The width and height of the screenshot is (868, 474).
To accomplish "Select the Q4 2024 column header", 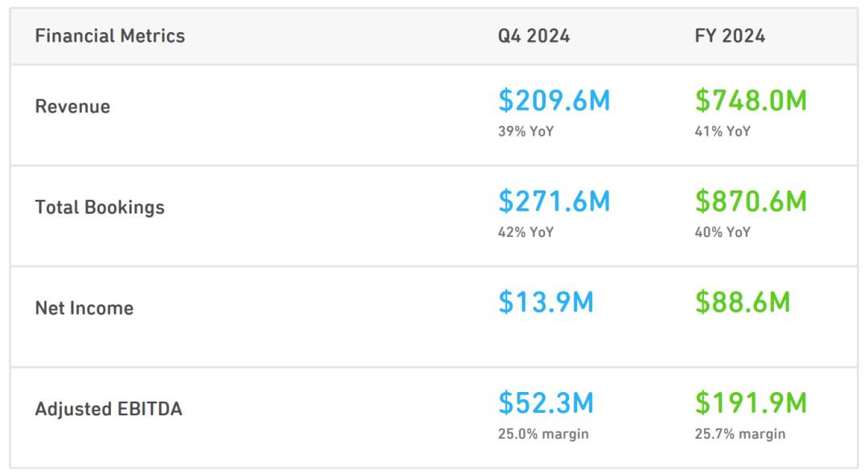I will pyautogui.click(x=534, y=36).
